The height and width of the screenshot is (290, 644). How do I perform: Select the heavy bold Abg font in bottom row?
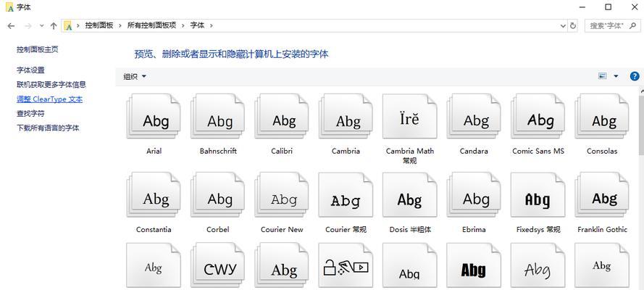pyautogui.click(x=474, y=266)
